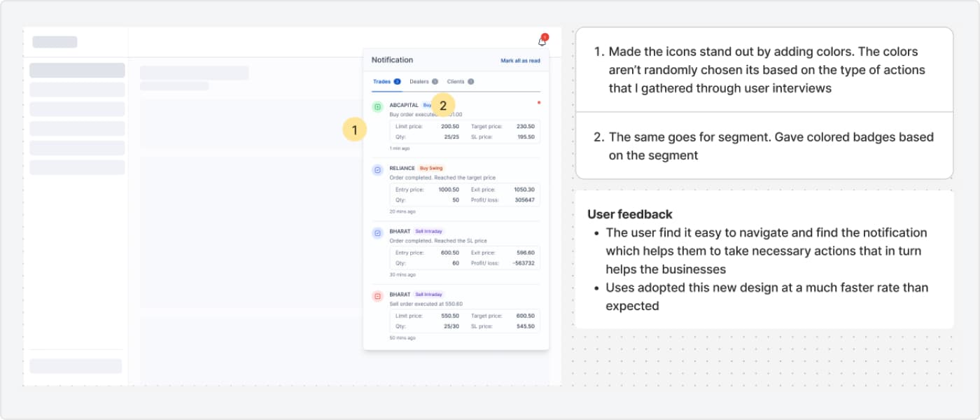Open the notification bell icon
980x420 pixels.
(x=542, y=41)
